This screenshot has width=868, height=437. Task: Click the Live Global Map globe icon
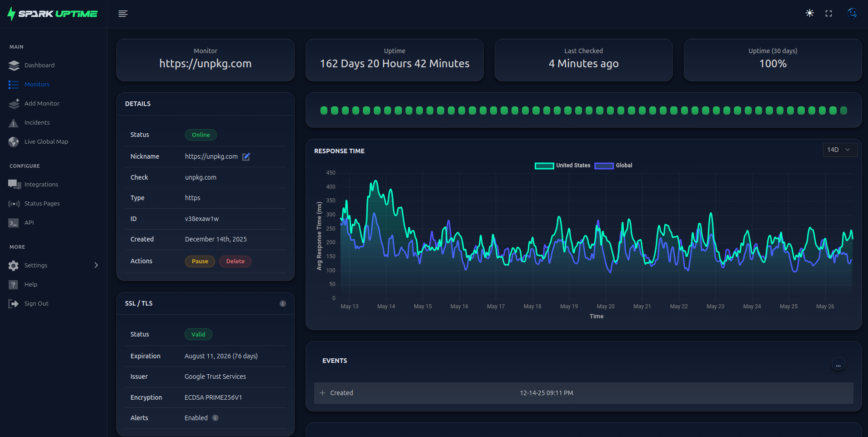coord(14,142)
